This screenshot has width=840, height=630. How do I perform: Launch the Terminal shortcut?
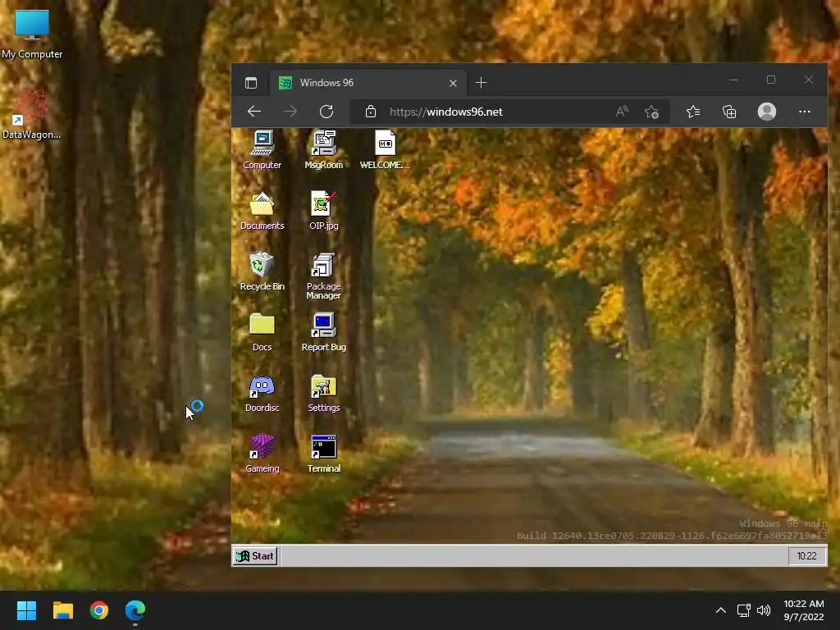pos(323,453)
